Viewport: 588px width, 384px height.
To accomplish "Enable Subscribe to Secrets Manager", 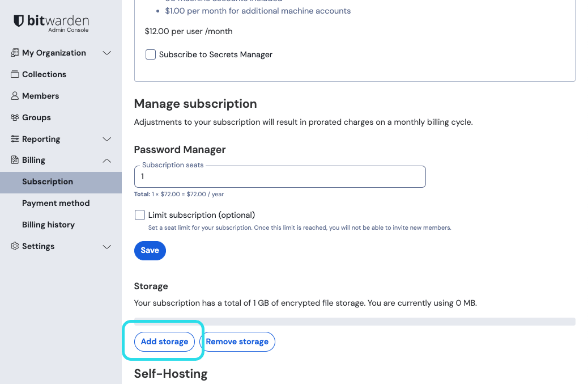I will point(150,54).
